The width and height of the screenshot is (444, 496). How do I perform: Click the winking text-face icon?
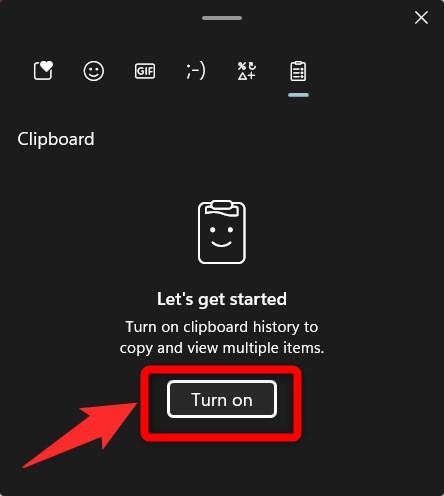(196, 71)
